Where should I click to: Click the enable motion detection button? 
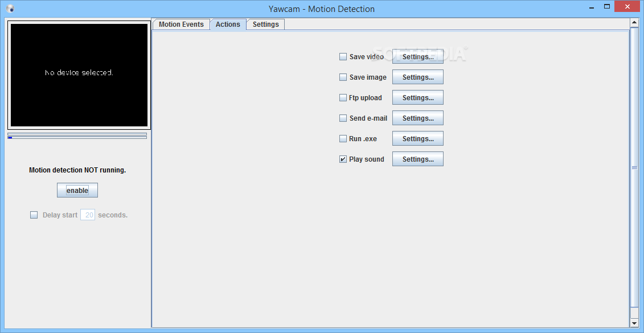(77, 191)
